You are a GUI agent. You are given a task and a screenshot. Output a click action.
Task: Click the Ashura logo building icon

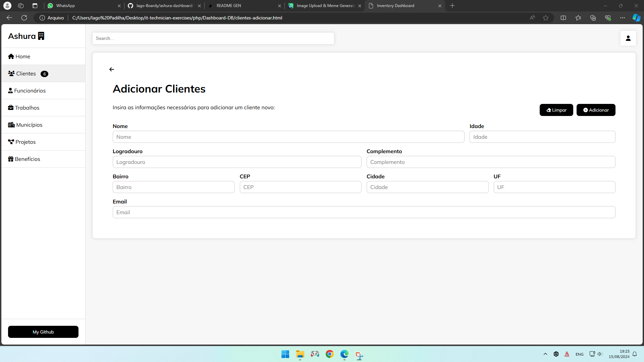(x=41, y=36)
